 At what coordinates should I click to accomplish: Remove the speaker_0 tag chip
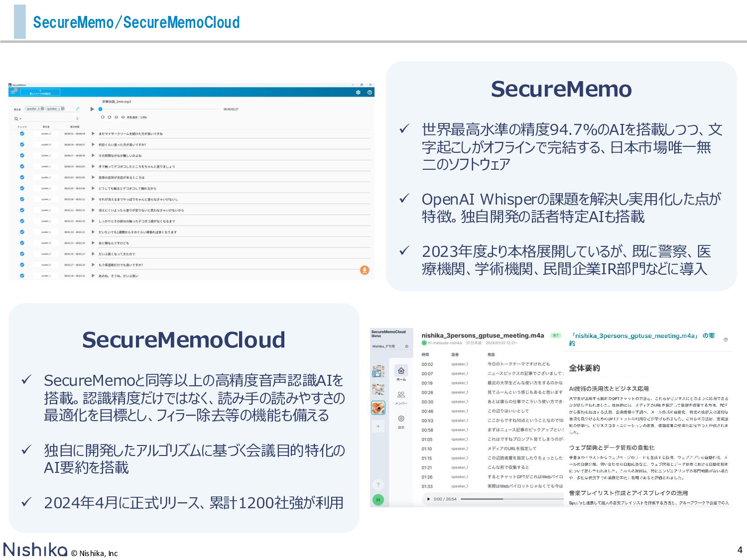click(42, 109)
